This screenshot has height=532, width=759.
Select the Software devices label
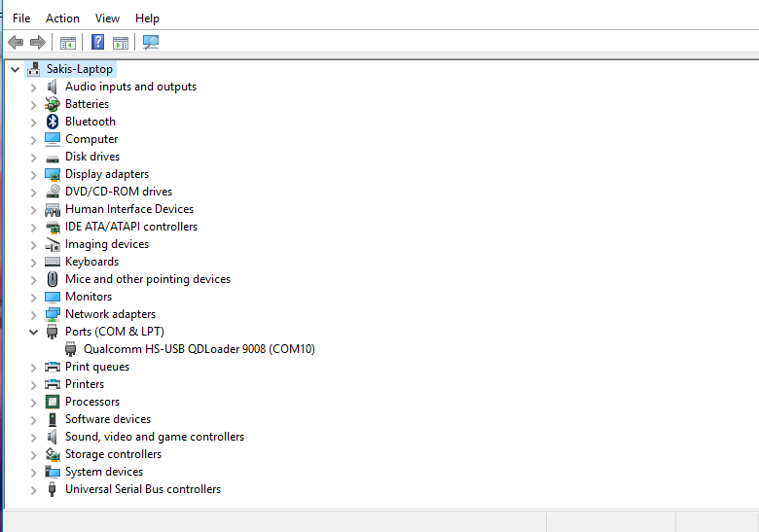click(x=108, y=419)
